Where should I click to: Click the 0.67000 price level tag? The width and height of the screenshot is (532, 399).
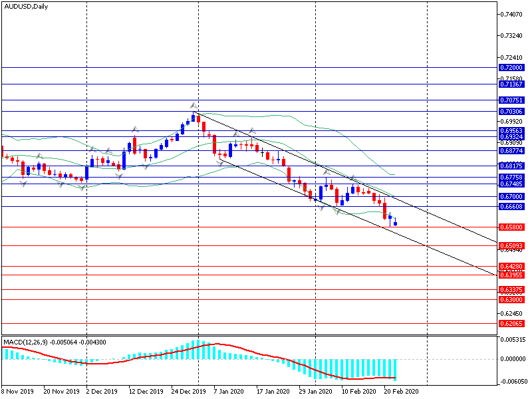[x=511, y=197]
